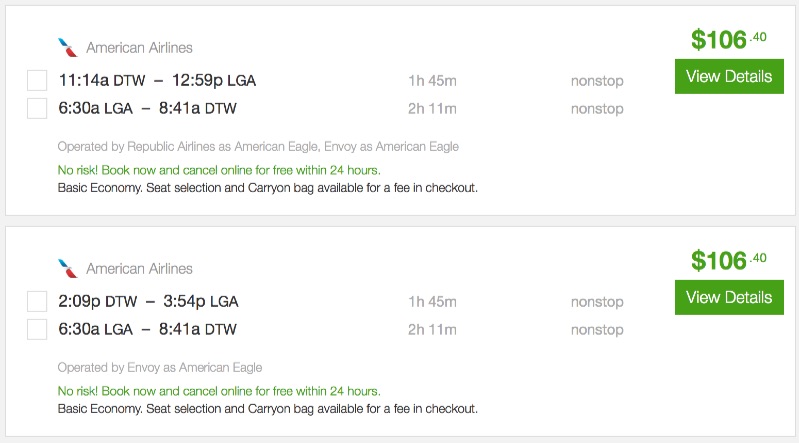Click the 1h 45m duration of 11:14a flight
The image size is (799, 443).
(x=432, y=81)
